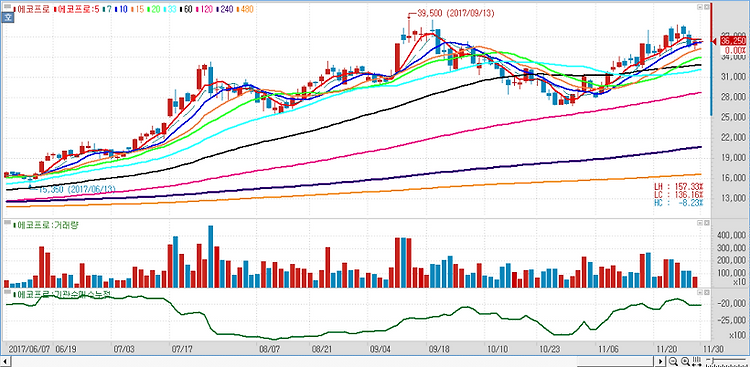Image resolution: width=750 pixels, height=367 pixels.
Task: Maximize the price chart pane
Action: [x=706, y=8]
